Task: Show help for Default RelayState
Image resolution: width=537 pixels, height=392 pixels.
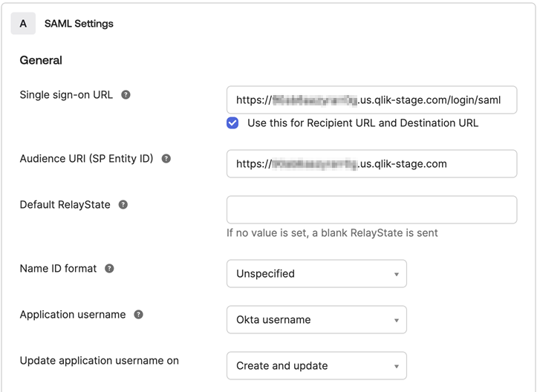Action: click(x=123, y=205)
